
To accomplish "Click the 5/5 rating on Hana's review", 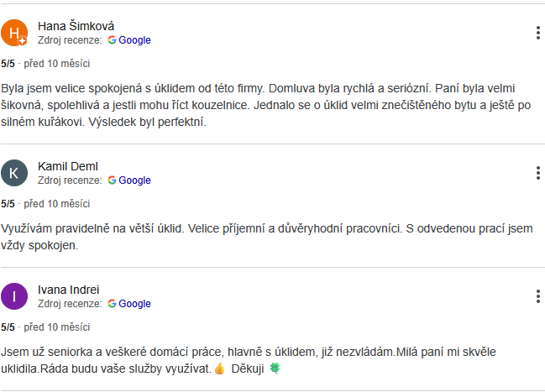I will click(8, 63).
